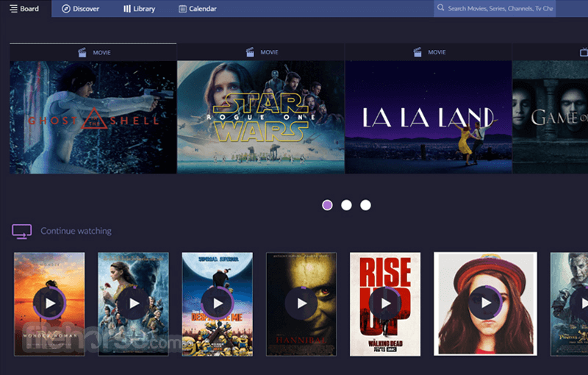
Task: Select the third carousel page dot
Action: [365, 205]
